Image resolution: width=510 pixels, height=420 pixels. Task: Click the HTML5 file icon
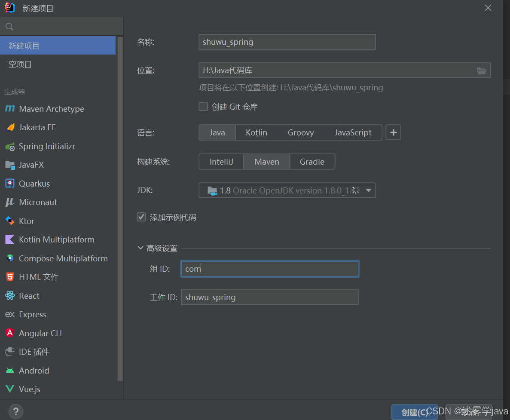[10, 277]
